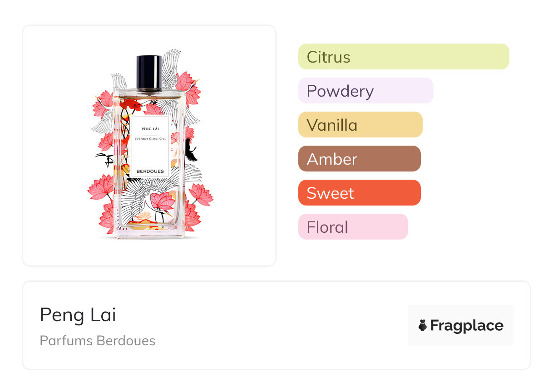Image resolution: width=553 pixels, height=392 pixels.
Task: Click the black flying crane silhouette
Action: pyautogui.click(x=191, y=150)
